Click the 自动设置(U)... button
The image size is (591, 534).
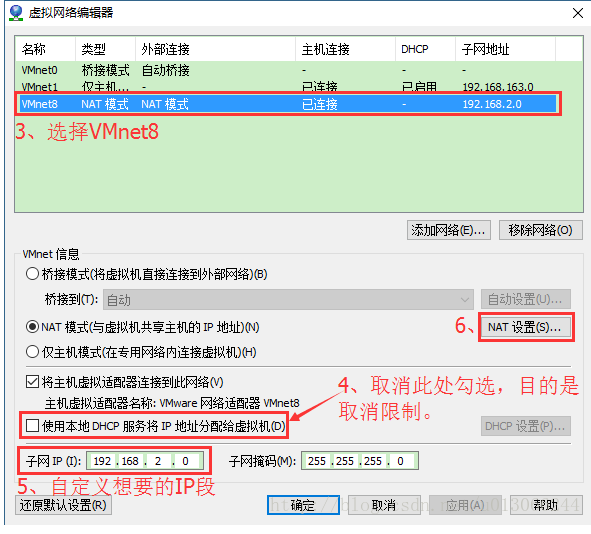tap(525, 299)
